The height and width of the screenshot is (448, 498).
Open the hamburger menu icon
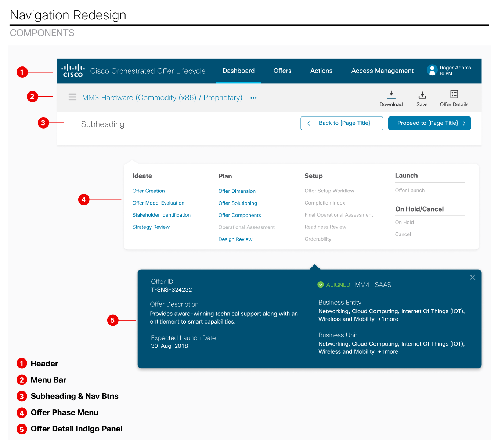point(72,97)
